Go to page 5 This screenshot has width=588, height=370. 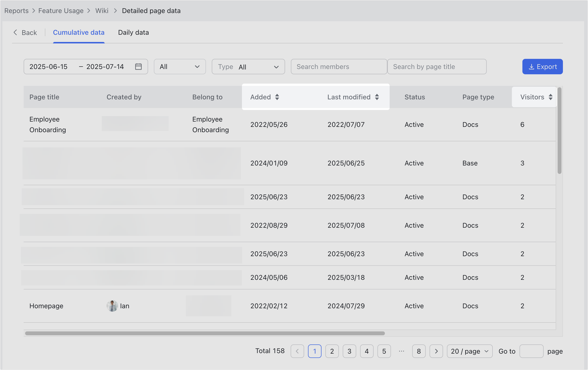point(384,351)
